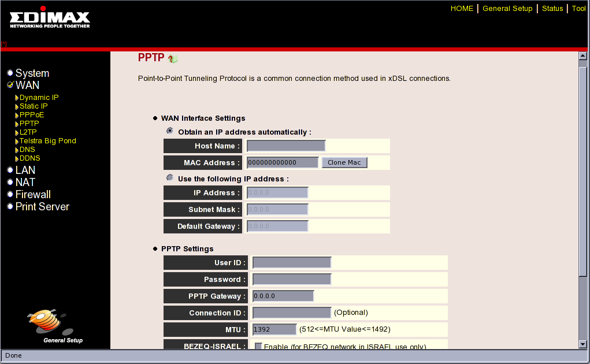Click the scrollbar up arrow
Viewport: 590px width, 364px height.
(x=583, y=55)
